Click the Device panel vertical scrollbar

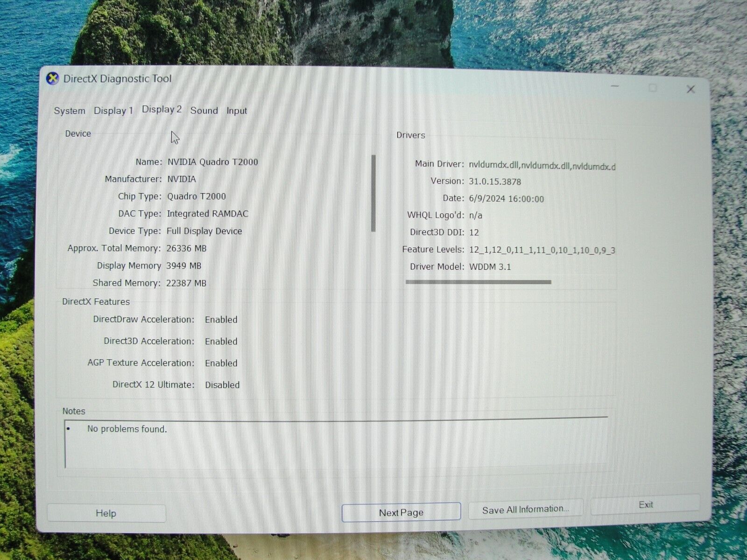point(373,193)
